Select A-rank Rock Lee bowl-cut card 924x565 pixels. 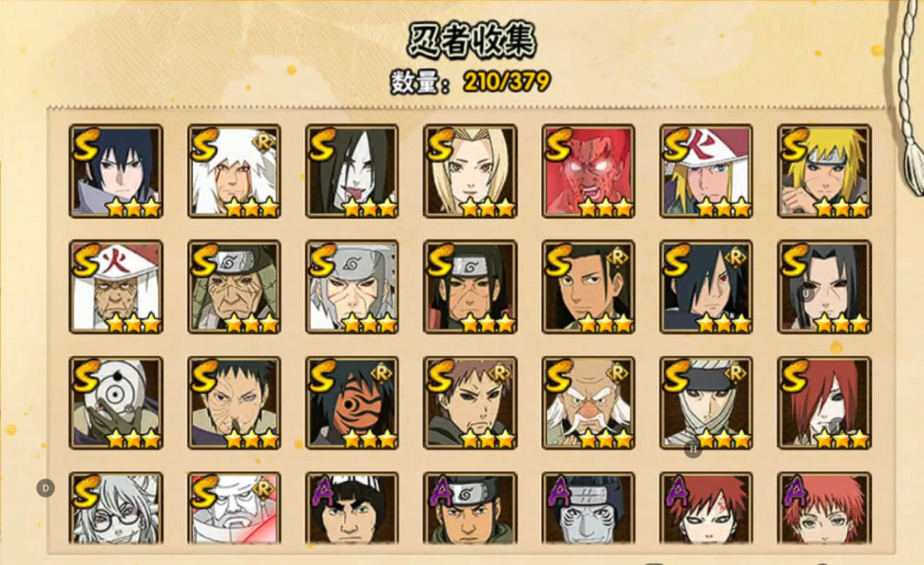click(352, 507)
